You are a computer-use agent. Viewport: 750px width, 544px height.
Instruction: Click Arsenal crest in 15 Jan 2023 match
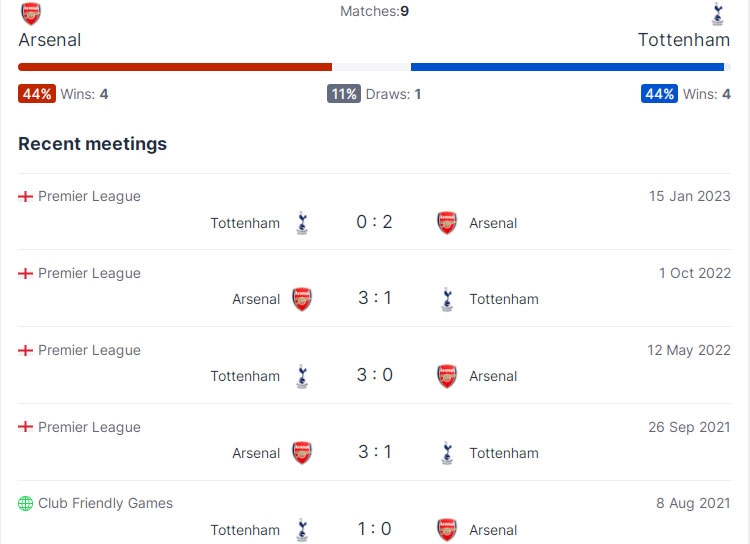(x=447, y=223)
